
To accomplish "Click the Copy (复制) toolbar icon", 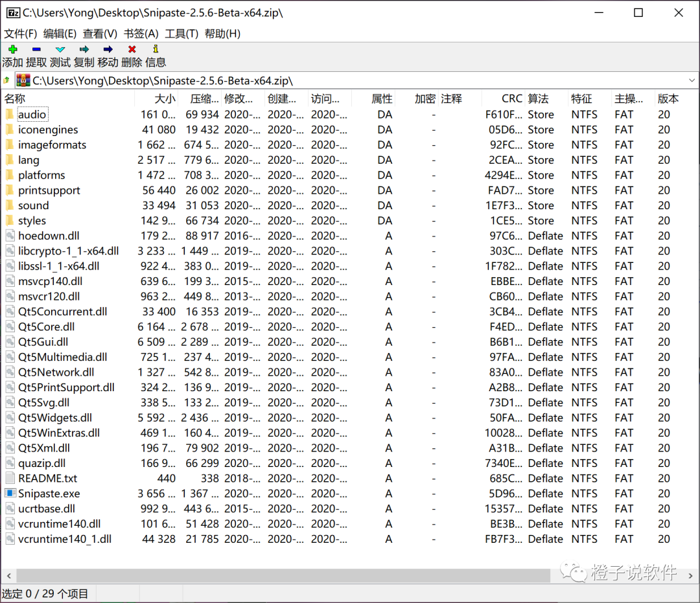I will coord(84,49).
